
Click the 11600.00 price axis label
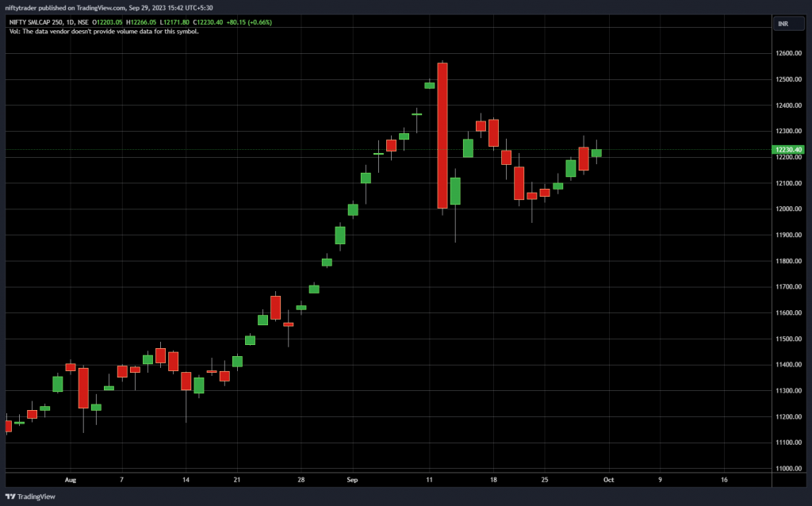pos(788,312)
